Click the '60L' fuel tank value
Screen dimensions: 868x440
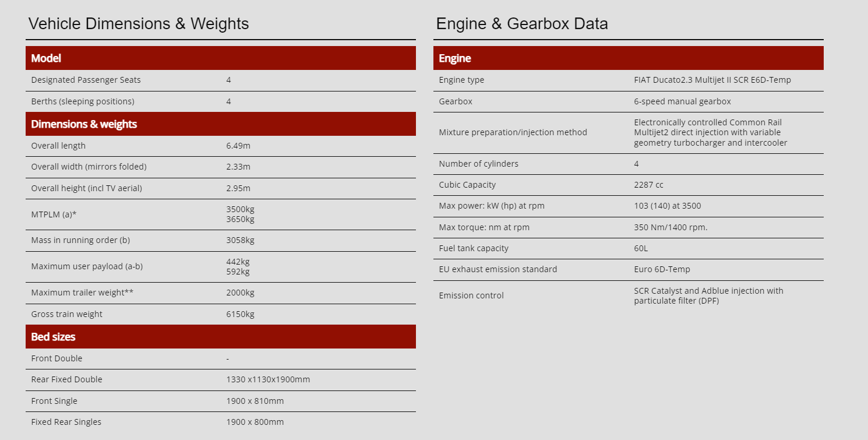[x=641, y=248]
